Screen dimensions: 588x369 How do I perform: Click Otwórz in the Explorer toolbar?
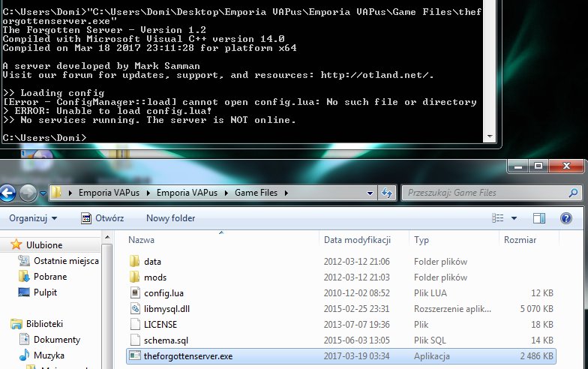(102, 218)
